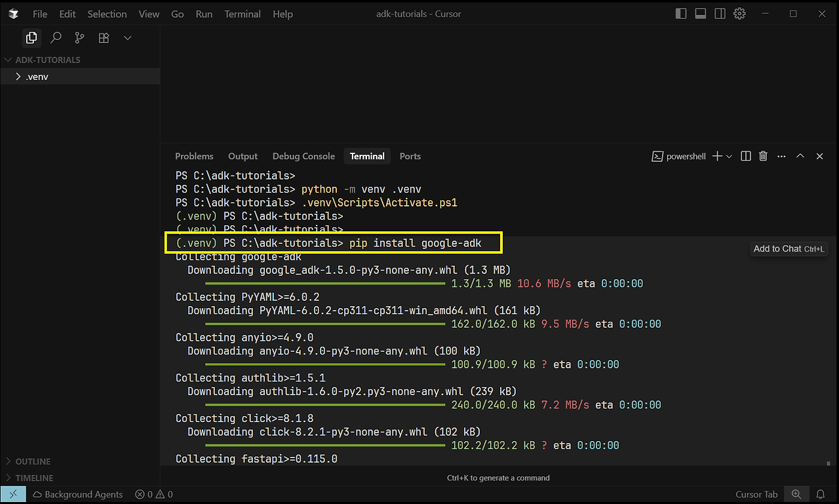This screenshot has height=504, width=839.
Task: Create a new terminal with the plus icon
Action: coord(717,156)
